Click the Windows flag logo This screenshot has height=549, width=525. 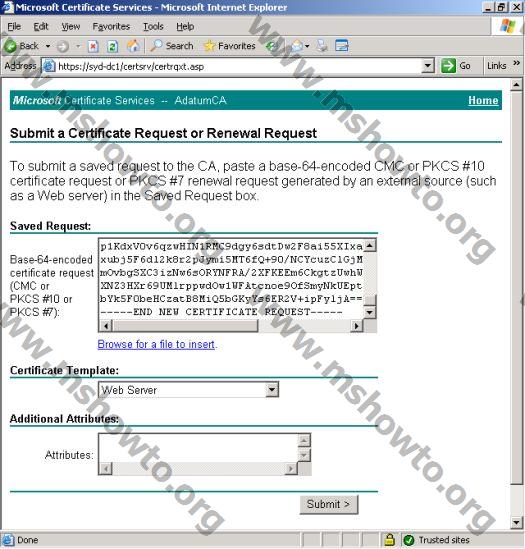[x=507, y=26]
